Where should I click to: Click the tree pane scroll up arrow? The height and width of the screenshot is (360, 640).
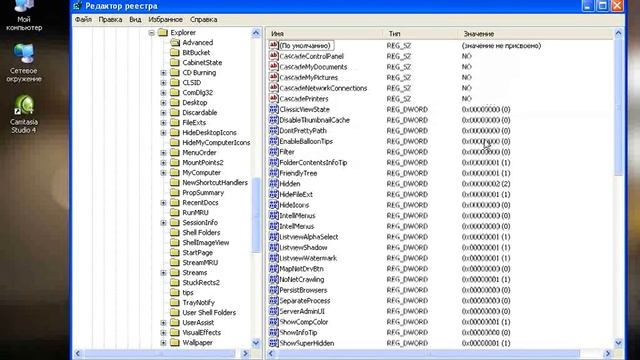tap(256, 33)
